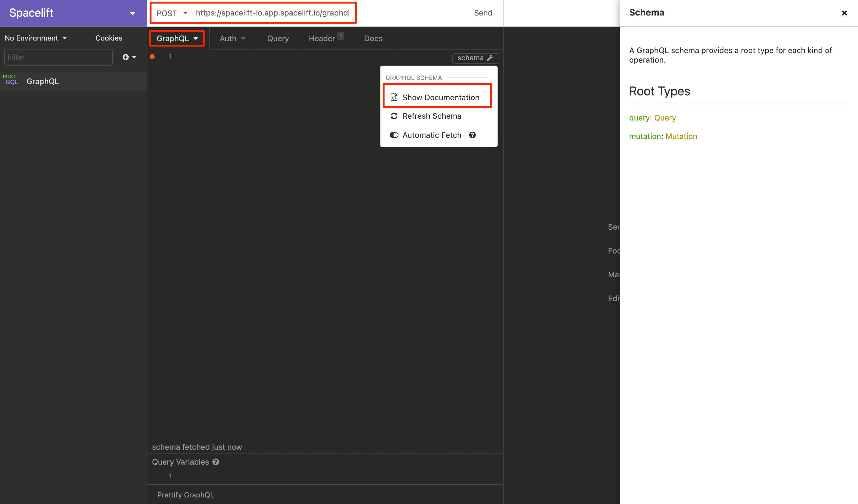
Task: Click the red unsaved-changes dot near the editor
Action: (x=152, y=56)
